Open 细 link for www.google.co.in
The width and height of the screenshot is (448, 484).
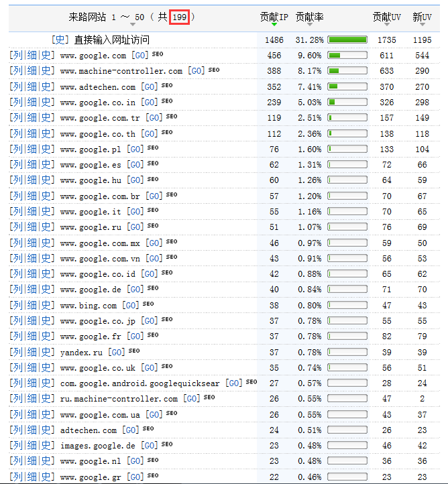pos(32,103)
